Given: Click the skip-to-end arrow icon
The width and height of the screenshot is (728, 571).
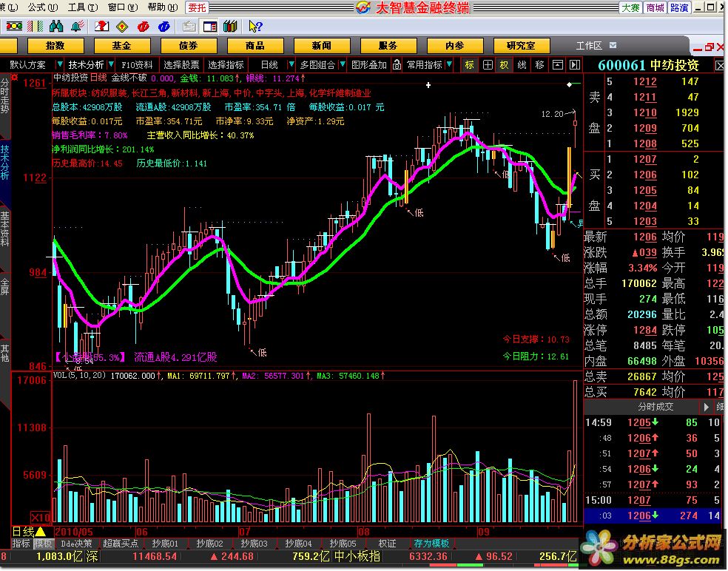Looking at the screenshot, I should point(575,65).
